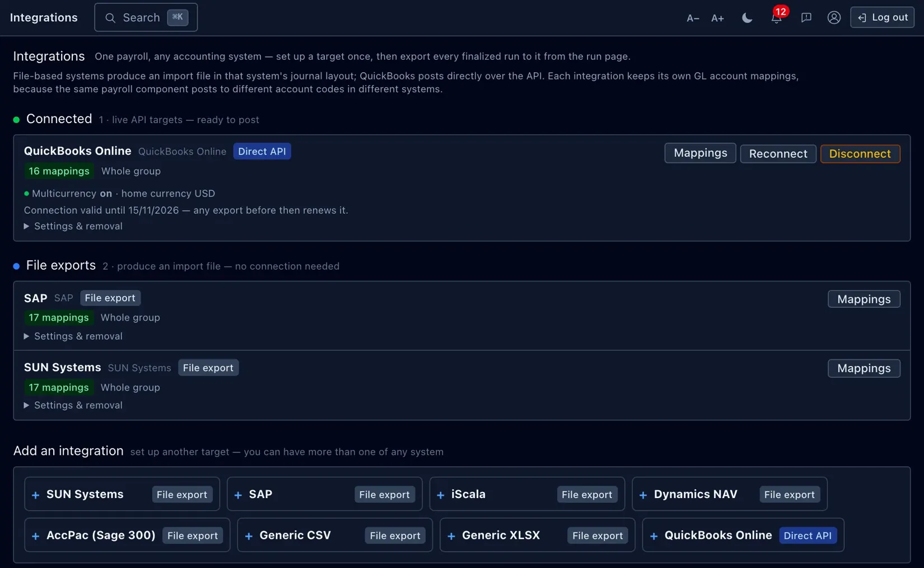Click the Connected section heading
This screenshot has width=924, height=568.
59,119
